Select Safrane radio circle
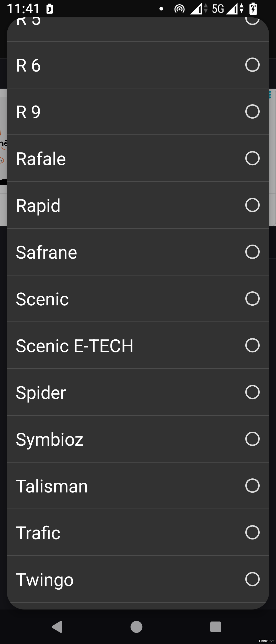 (252, 252)
